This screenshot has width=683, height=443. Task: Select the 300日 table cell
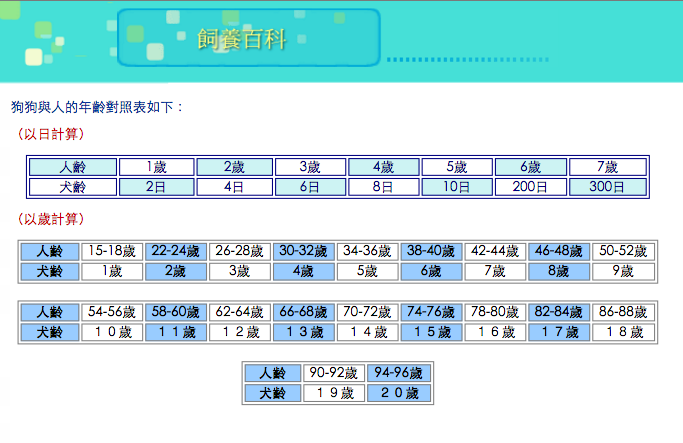(607, 187)
